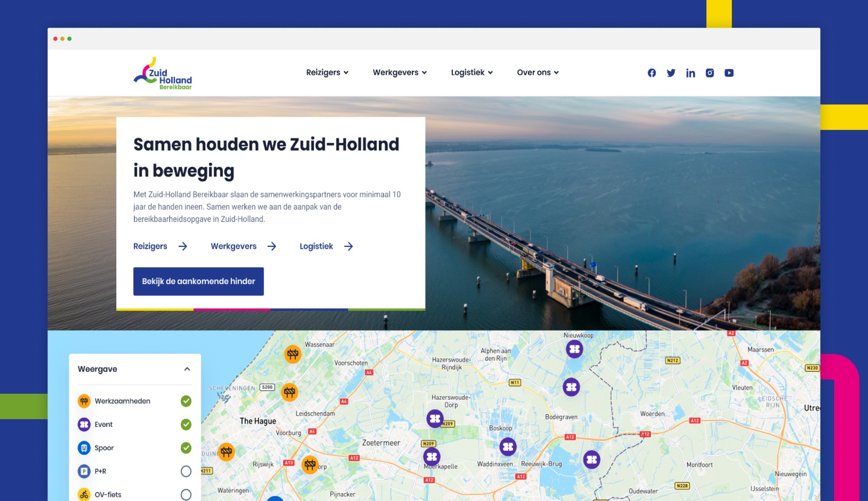Viewport: 868px width, 501px height.
Task: Click roadworks marker beside S200 sign
Action: click(x=290, y=392)
